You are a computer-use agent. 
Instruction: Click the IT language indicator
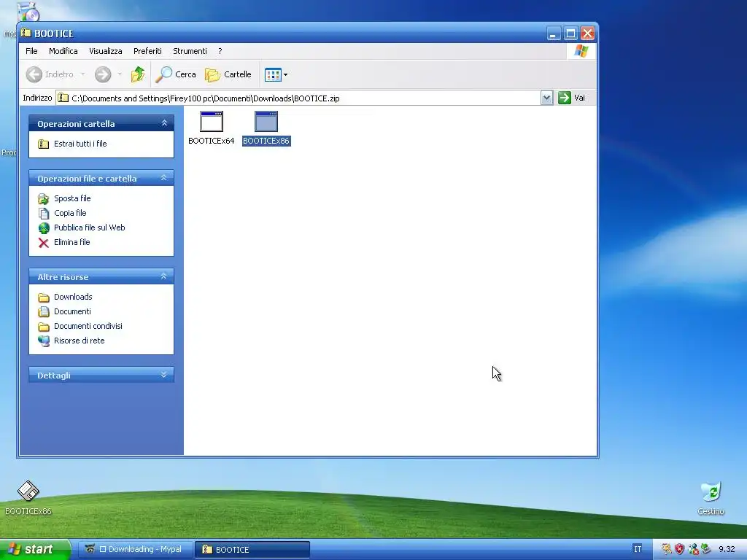tap(638, 549)
